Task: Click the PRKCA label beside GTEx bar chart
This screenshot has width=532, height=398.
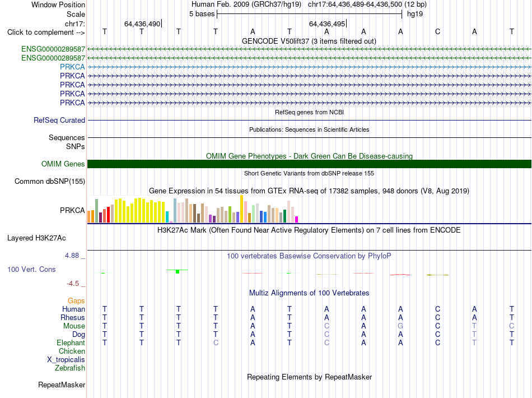Action: tap(72, 211)
